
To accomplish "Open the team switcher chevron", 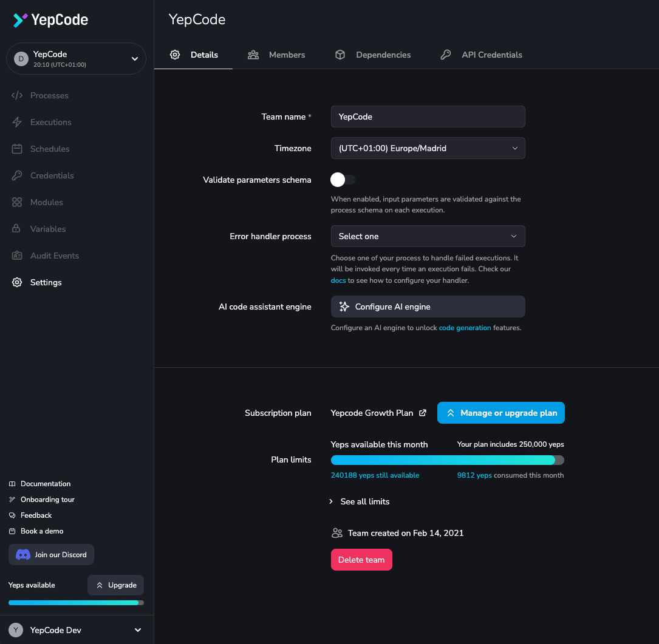I will click(134, 59).
